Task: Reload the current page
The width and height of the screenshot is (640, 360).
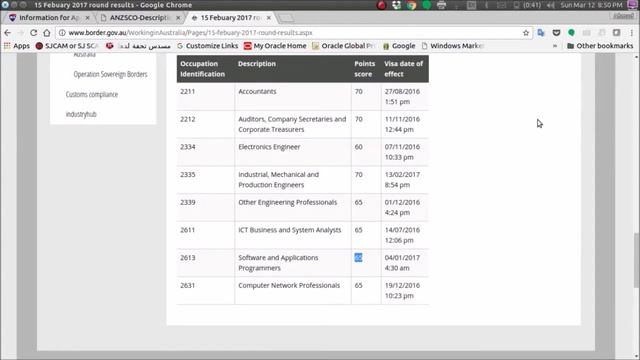Action: [33, 33]
